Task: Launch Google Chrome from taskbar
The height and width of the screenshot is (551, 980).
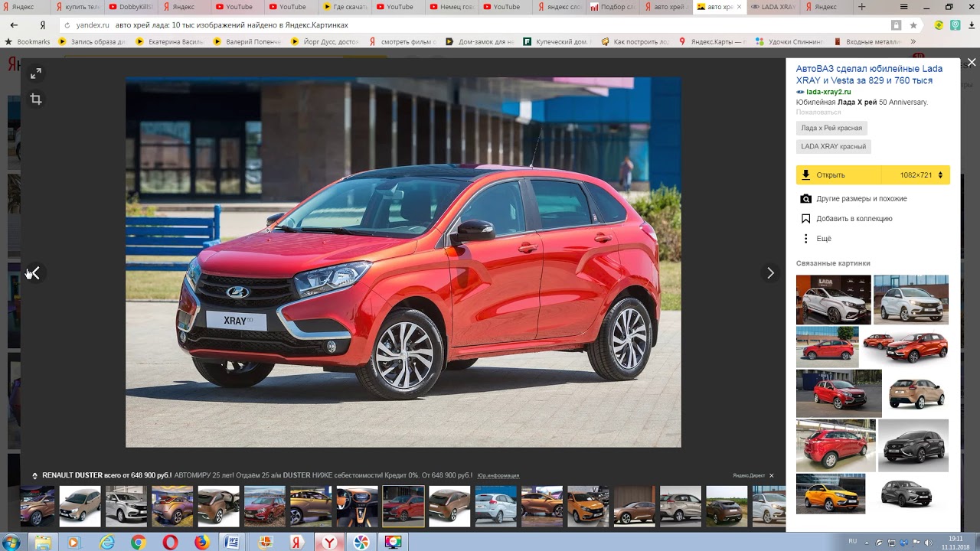Action: tap(139, 543)
